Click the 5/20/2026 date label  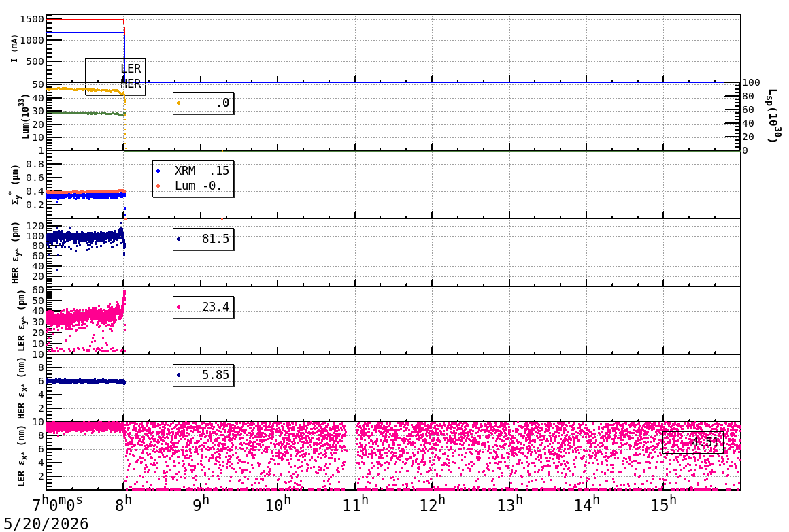click(x=46, y=523)
